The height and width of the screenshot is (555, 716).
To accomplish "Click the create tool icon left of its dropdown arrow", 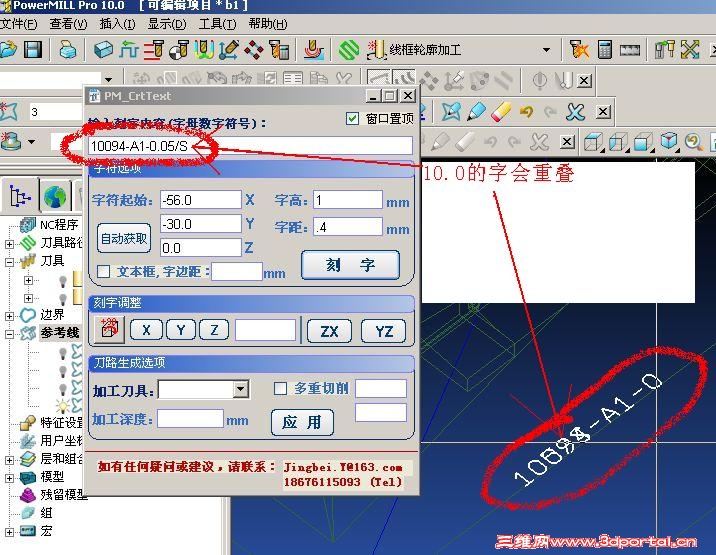I will 11,141.
